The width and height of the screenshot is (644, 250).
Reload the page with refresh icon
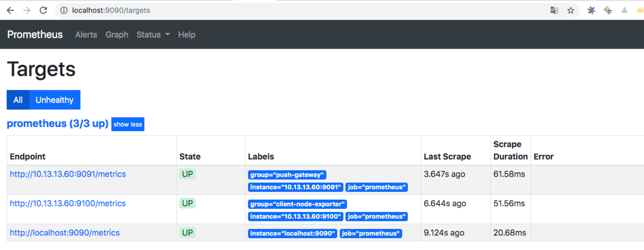44,10
